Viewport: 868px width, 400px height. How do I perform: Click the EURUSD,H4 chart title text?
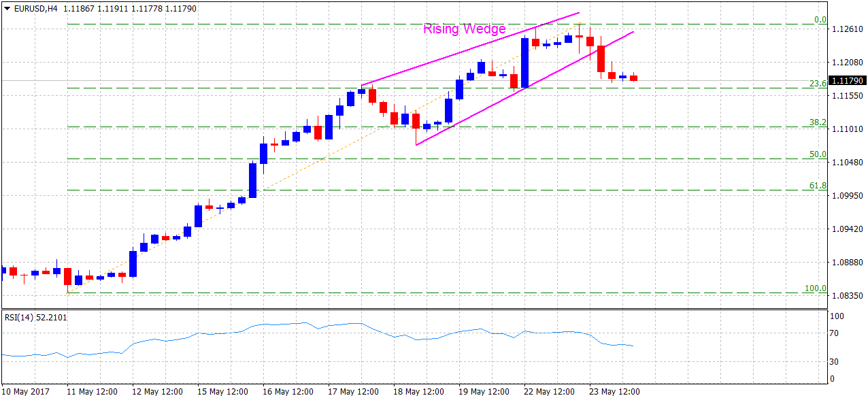pyautogui.click(x=35, y=8)
